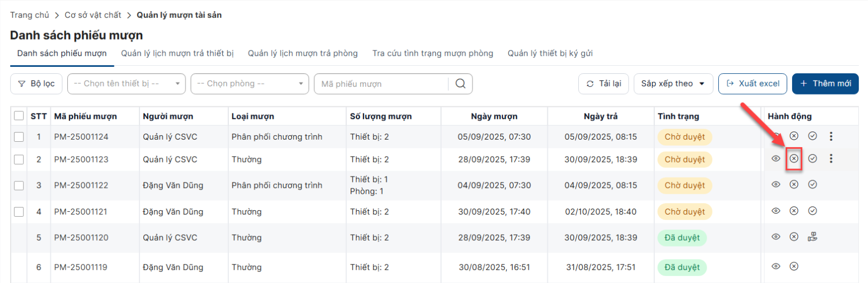Open 'Quản lý thiết bị ký gửi' tab
This screenshot has height=283, width=868.
click(550, 53)
